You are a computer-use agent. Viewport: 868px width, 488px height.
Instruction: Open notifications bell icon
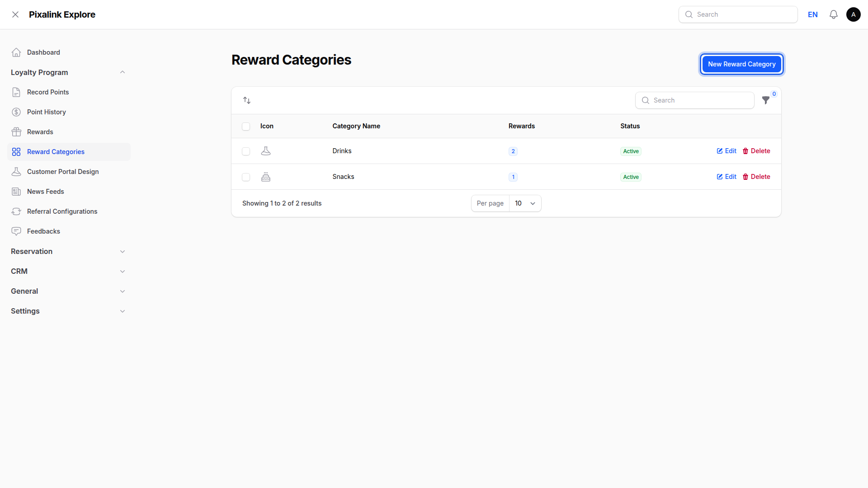click(834, 14)
